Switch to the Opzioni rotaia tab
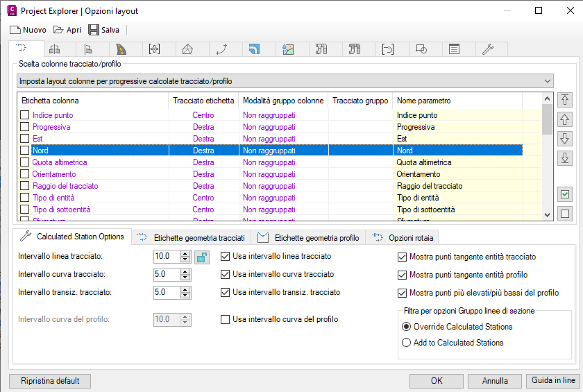The image size is (583, 392). [402, 238]
